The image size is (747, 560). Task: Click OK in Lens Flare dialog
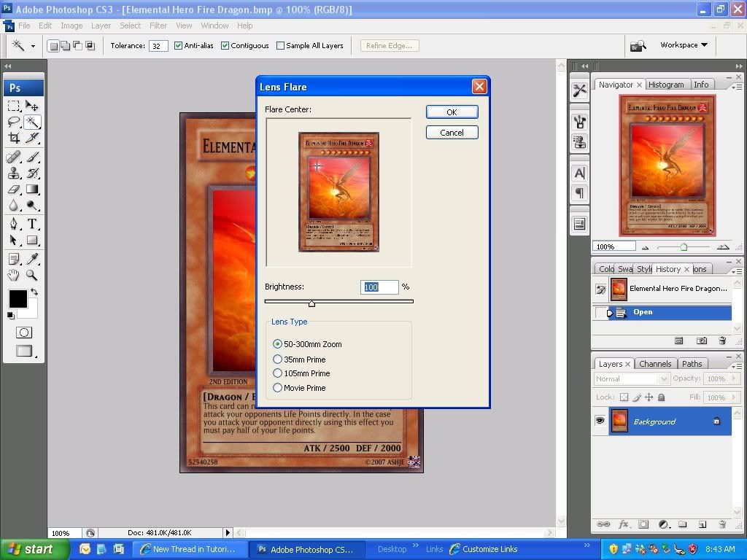coord(452,112)
